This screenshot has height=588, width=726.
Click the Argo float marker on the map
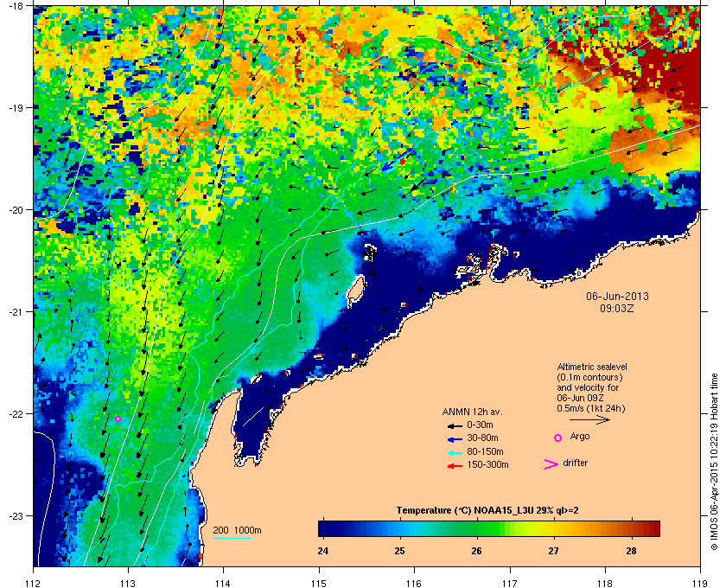118,419
